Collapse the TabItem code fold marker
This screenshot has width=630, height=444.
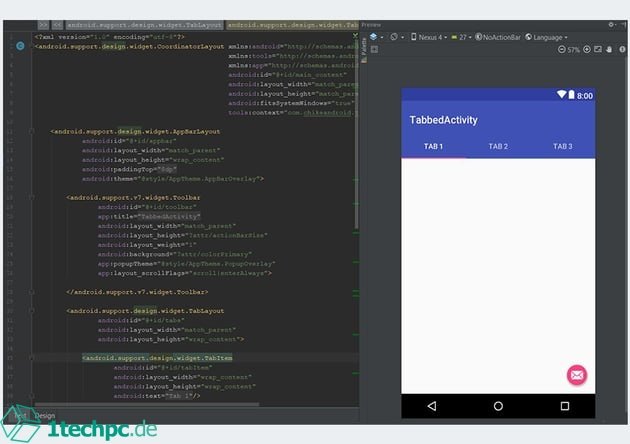(x=31, y=358)
